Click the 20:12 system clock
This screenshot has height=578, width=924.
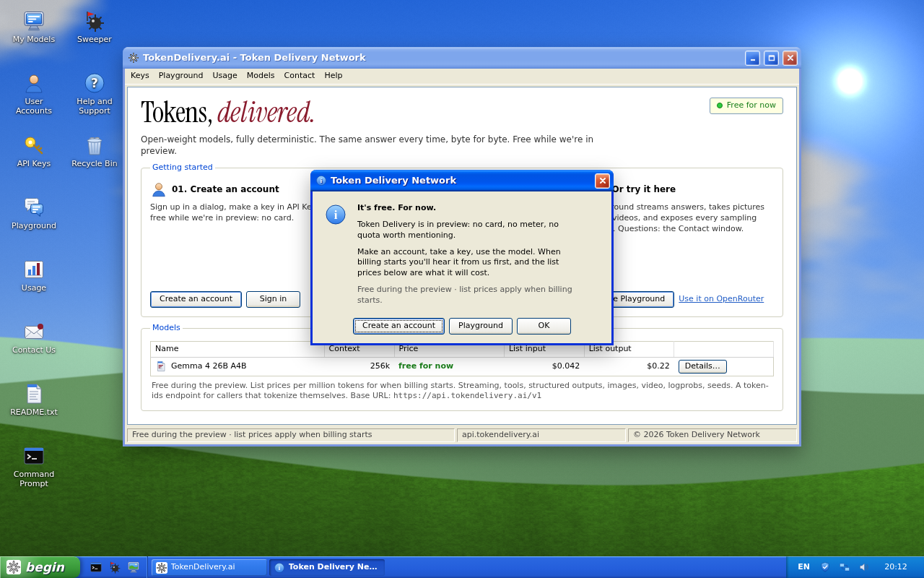click(x=896, y=567)
